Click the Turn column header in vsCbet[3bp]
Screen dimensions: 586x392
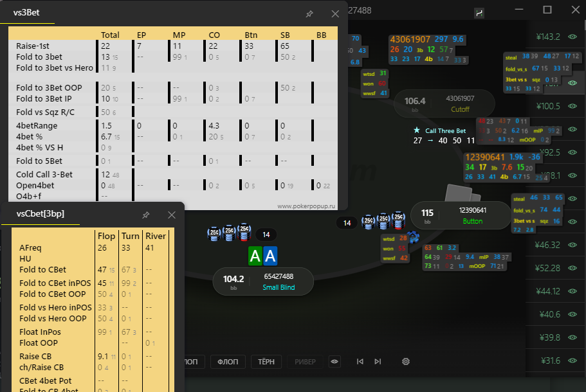[x=131, y=236]
